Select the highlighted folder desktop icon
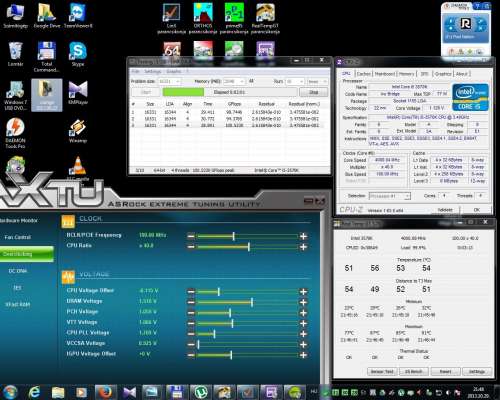The height and width of the screenshot is (400, 500). (47, 95)
